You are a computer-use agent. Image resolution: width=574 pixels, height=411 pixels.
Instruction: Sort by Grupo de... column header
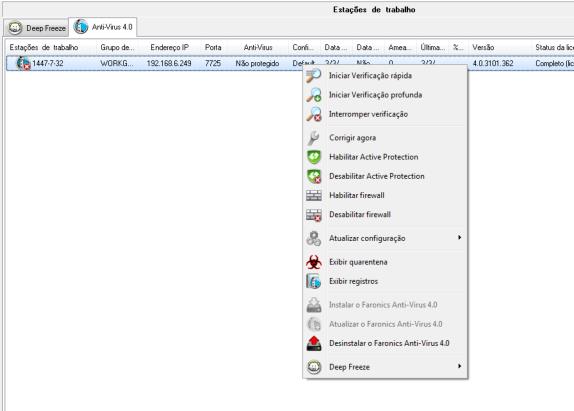click(x=117, y=48)
